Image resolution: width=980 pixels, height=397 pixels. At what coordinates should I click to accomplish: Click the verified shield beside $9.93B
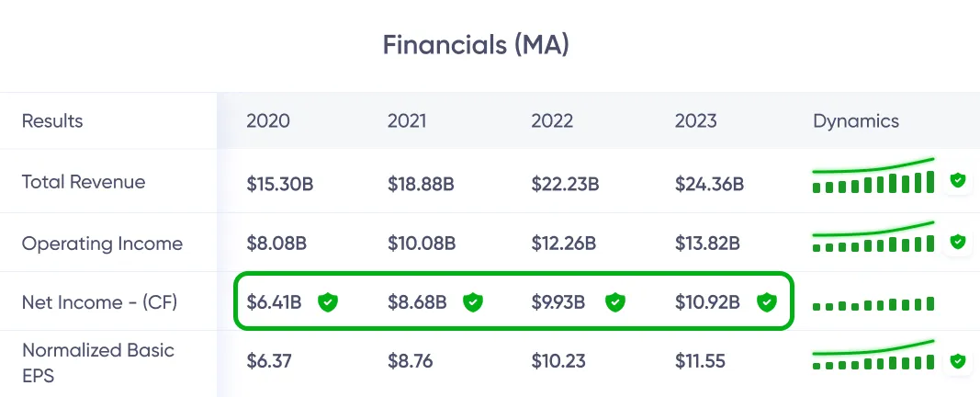coord(615,301)
